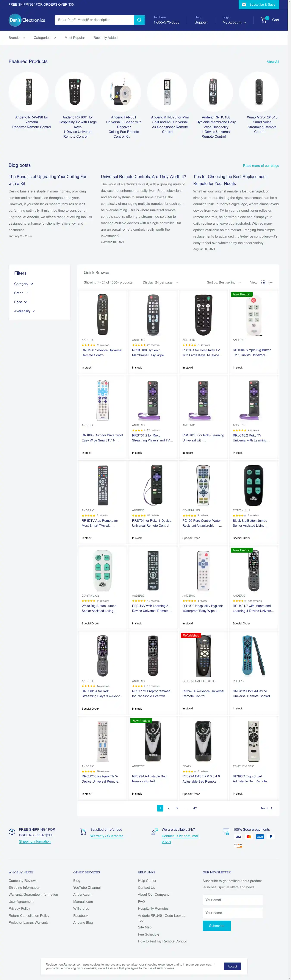Image resolution: width=291 pixels, height=980 pixels.
Task: Click the View All featured products link
Action: tap(273, 62)
